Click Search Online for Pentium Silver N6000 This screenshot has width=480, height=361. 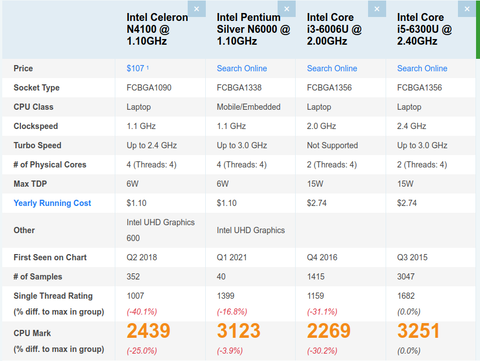[x=242, y=68]
